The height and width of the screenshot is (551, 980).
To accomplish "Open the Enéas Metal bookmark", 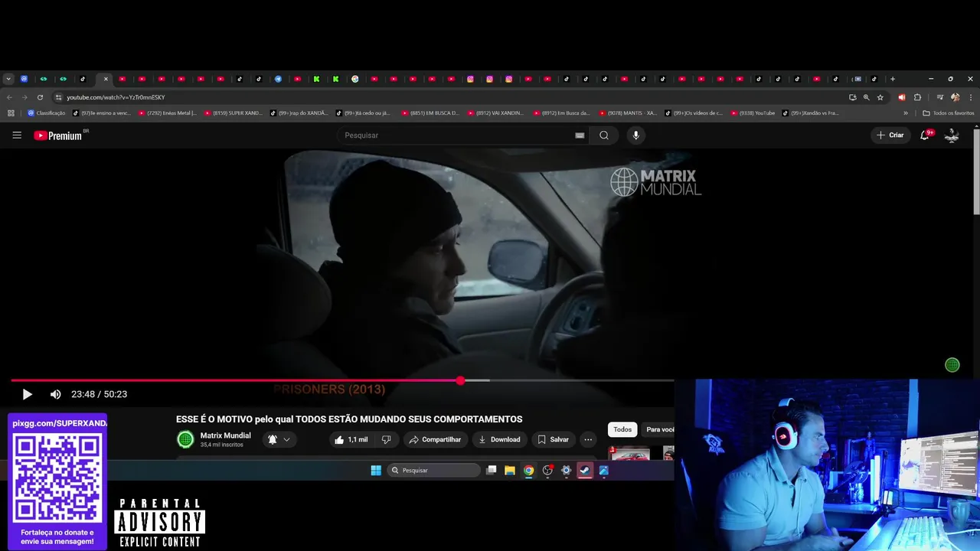I will click(167, 113).
